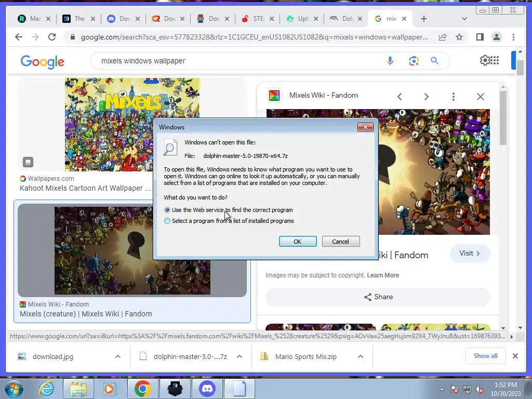Open Google quick settings gear
Viewport: 532px width, 399px height.
[x=485, y=60]
